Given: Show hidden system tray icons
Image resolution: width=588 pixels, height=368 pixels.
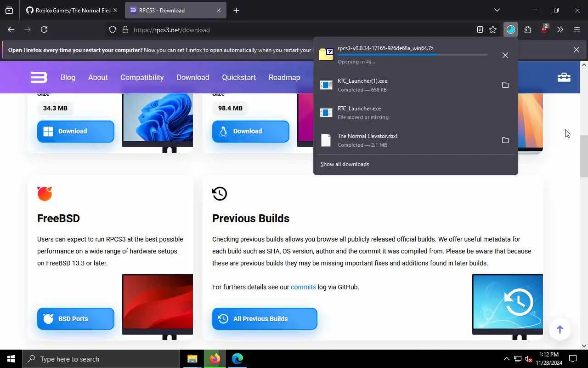Looking at the screenshot, I should (507, 359).
